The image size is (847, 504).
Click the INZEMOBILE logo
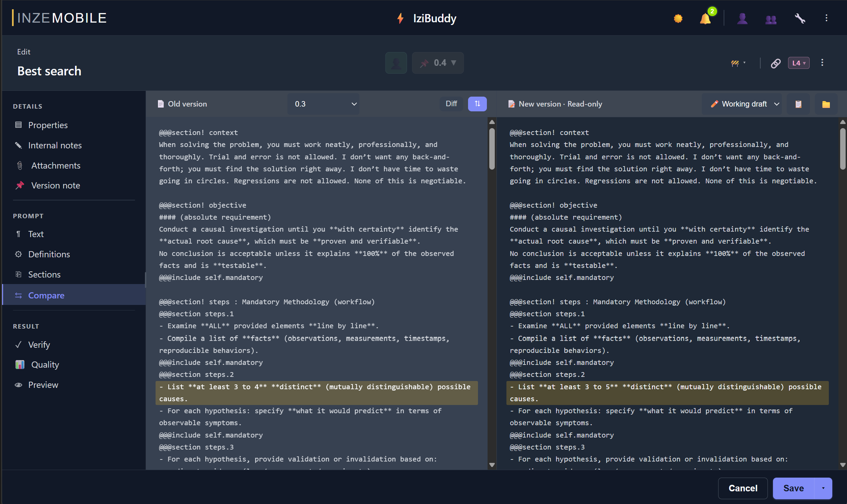(59, 18)
